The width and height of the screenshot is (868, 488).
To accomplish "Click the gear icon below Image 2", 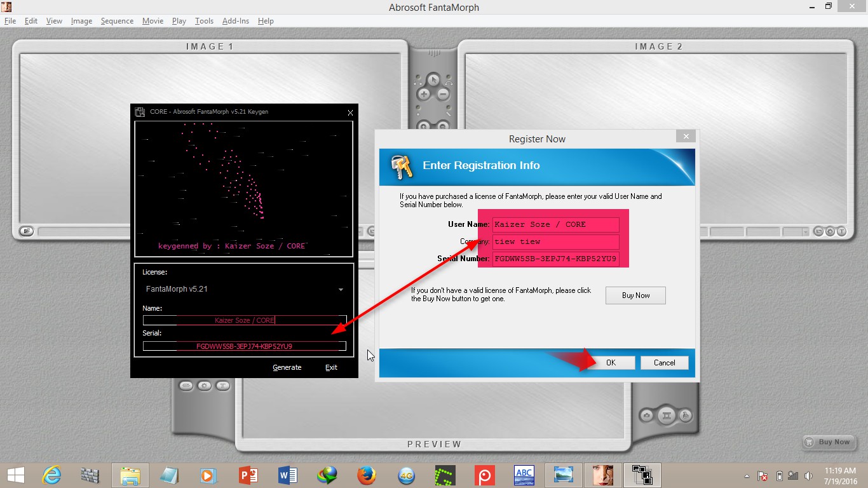I will click(831, 231).
